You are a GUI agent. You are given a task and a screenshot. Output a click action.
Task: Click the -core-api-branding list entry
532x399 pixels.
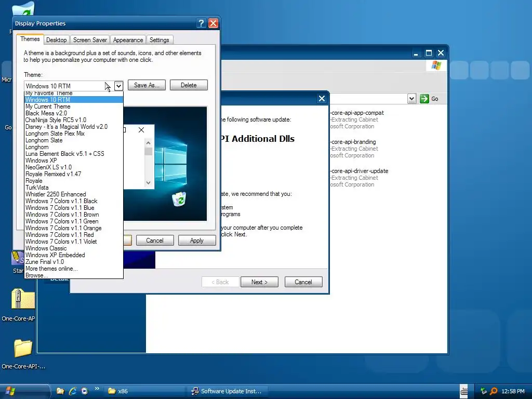tap(354, 149)
